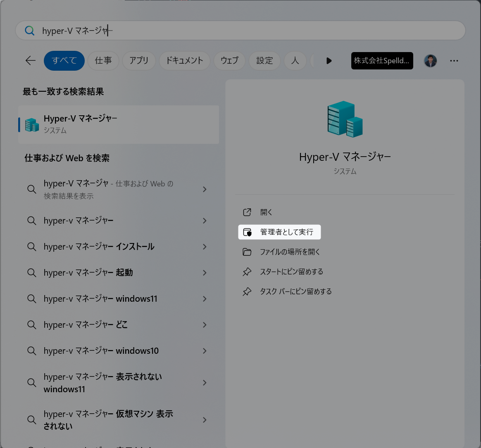The image size is (481, 448).
Task: Switch to the 設定 filter tab
Action: (265, 60)
